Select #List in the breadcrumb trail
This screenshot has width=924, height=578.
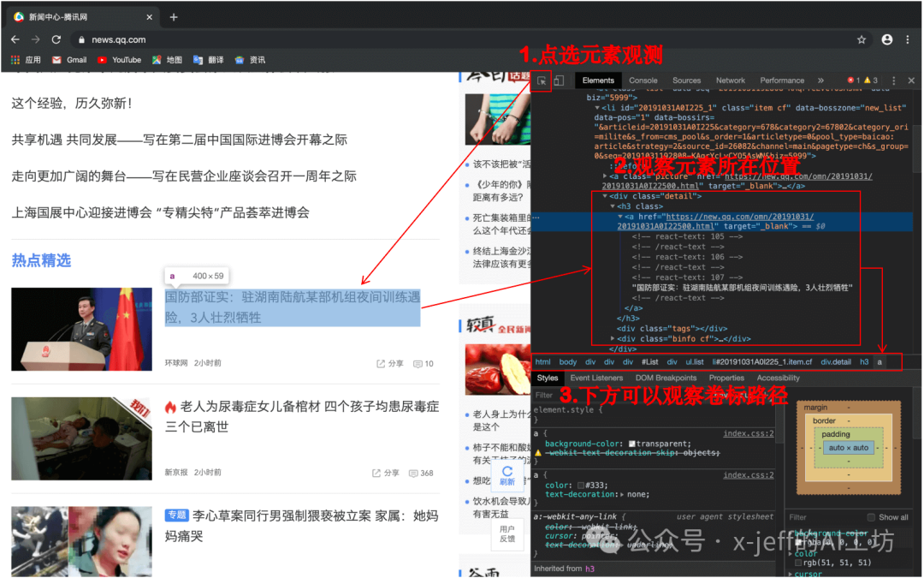point(649,362)
